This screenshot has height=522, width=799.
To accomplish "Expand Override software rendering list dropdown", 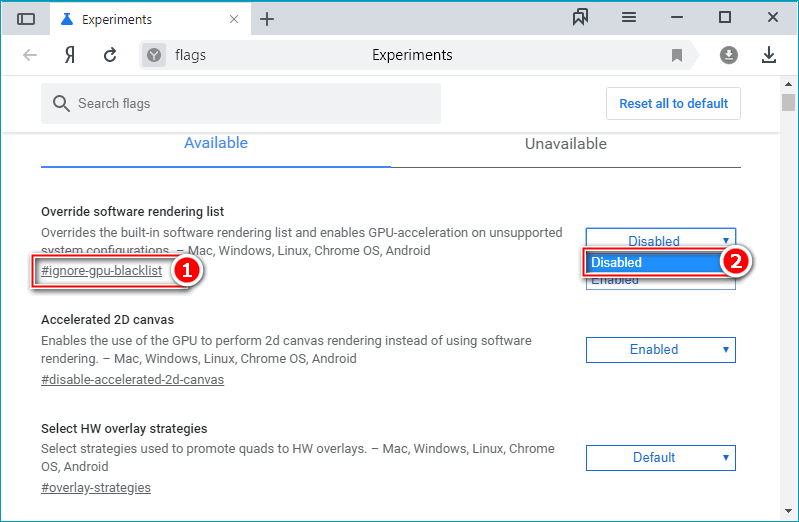I will [x=660, y=241].
